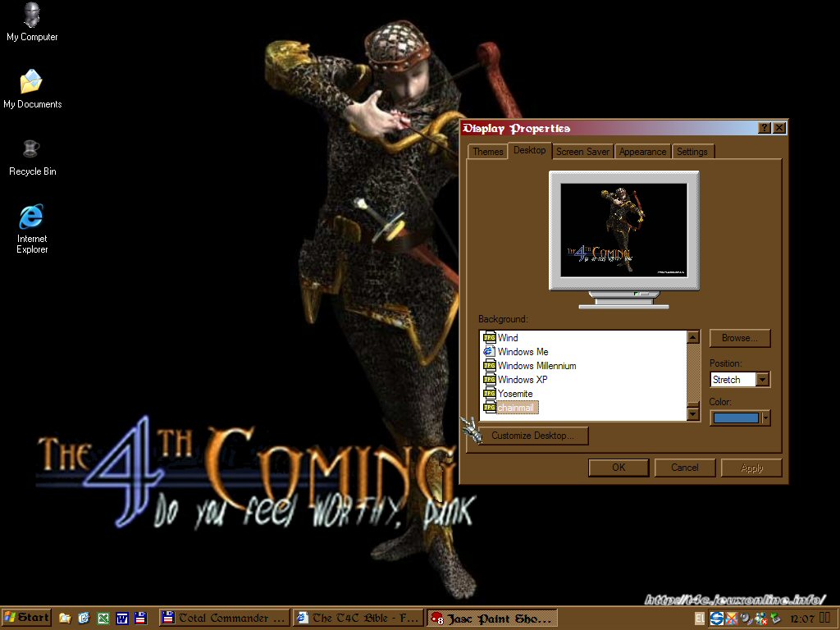Click the background list scroll up arrow
Screen dimensions: 840x630
click(x=693, y=337)
